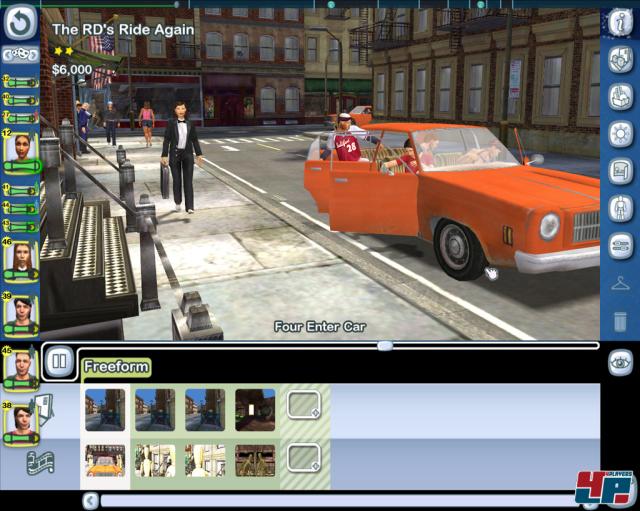Open the props box icon
The height and width of the screenshot is (511, 640).
click(x=620, y=97)
